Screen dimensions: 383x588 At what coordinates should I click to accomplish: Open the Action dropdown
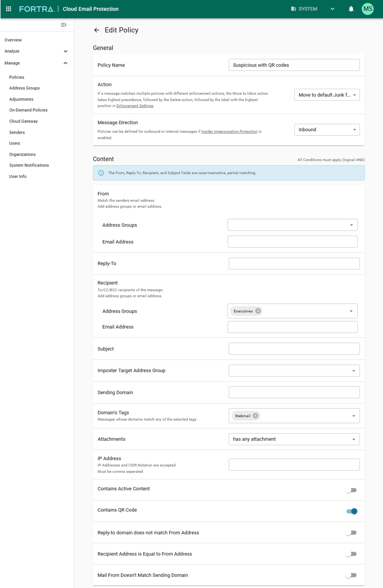click(x=326, y=95)
